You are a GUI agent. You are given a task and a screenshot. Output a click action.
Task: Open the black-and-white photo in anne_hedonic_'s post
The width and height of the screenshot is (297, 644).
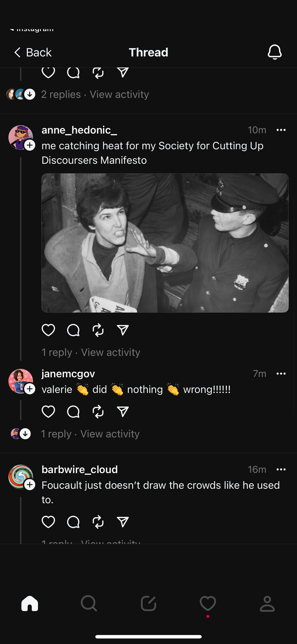click(x=165, y=243)
